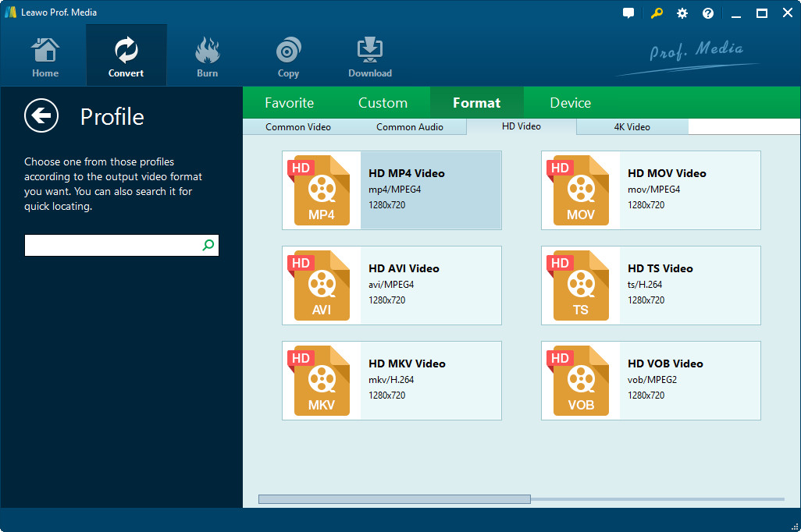801x532 pixels.
Task: Click the Leawo app logo icon
Action: pos(10,12)
